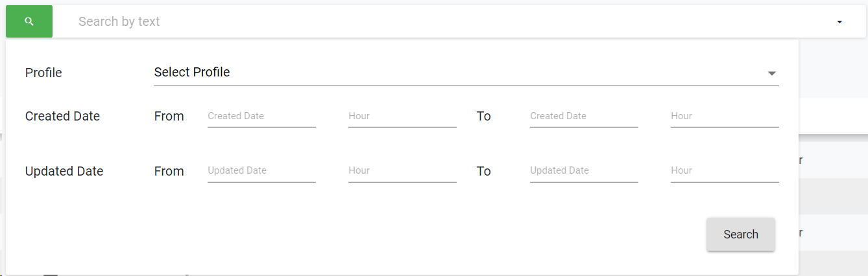Click the Created Date row label

tap(62, 117)
